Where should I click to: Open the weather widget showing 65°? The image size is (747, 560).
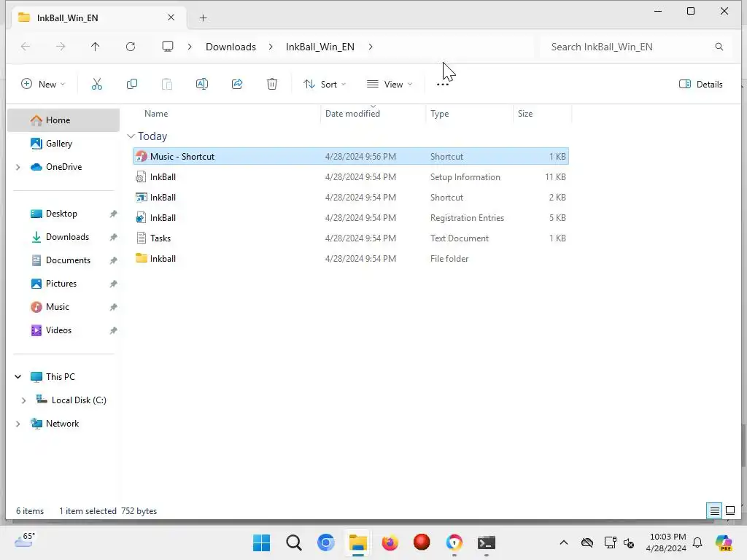[x=25, y=540]
